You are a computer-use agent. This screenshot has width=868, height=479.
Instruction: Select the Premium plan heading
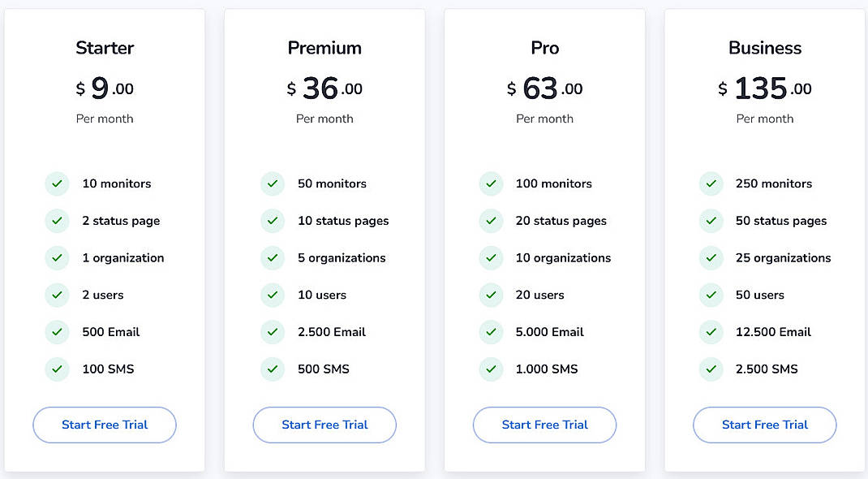pyautogui.click(x=324, y=48)
